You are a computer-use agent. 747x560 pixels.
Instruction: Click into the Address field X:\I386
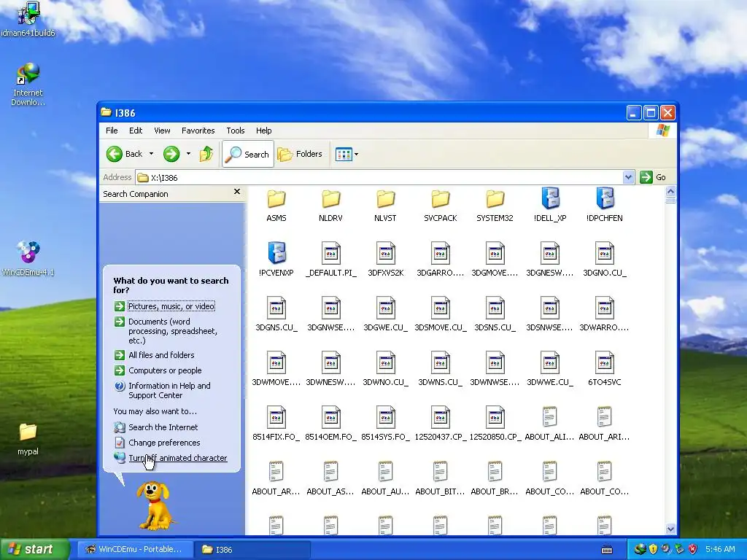point(379,177)
